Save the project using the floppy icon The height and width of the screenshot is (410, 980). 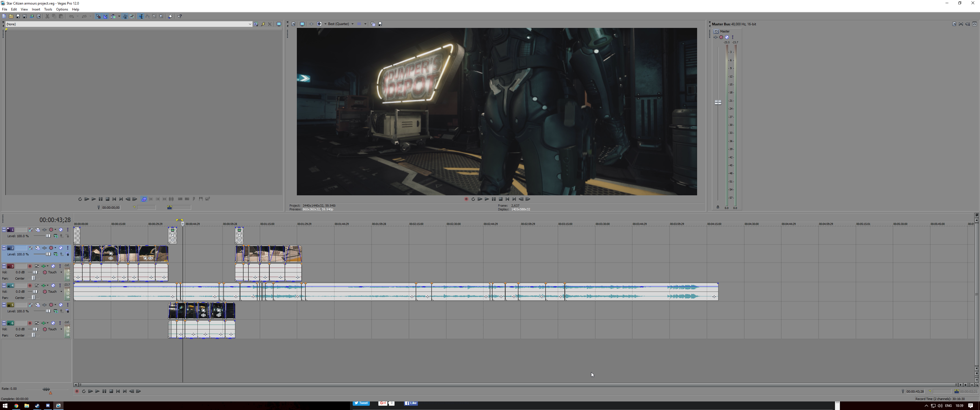pos(18,16)
